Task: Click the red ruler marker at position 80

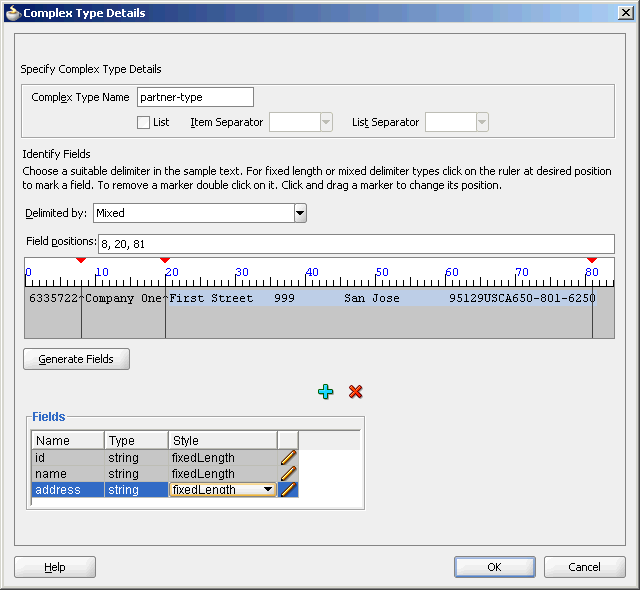Action: pos(592,261)
